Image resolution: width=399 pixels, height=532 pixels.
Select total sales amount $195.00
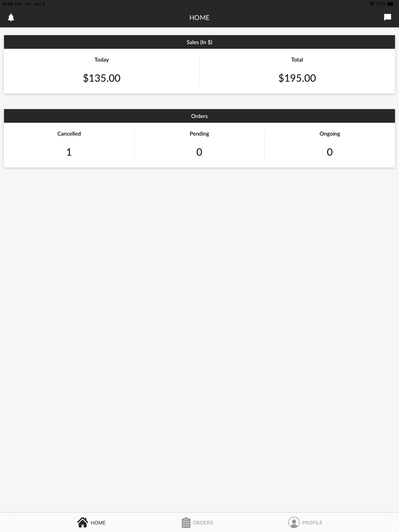coord(297,78)
